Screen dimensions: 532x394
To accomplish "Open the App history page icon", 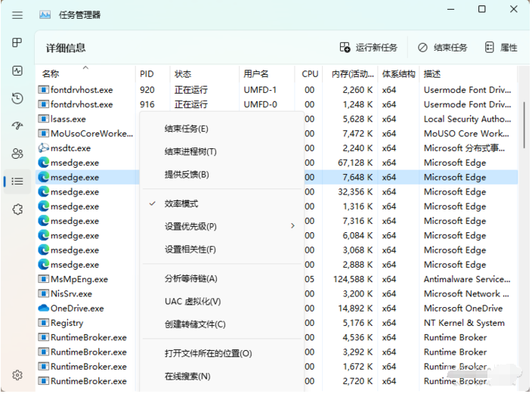I will [17, 98].
